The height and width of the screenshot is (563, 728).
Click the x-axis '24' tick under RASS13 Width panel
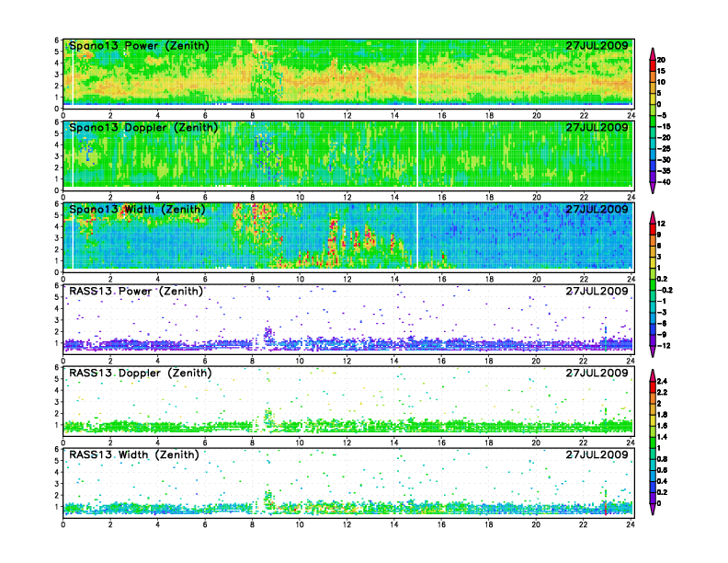tap(630, 524)
